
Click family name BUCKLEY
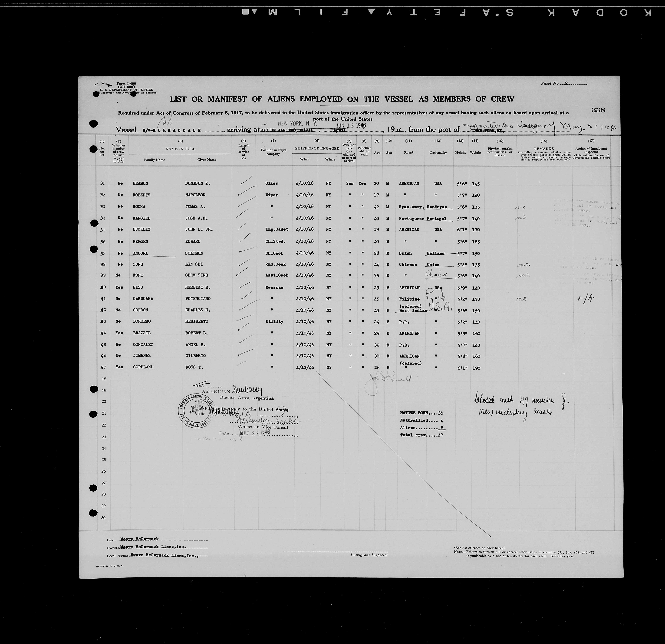(141, 229)
